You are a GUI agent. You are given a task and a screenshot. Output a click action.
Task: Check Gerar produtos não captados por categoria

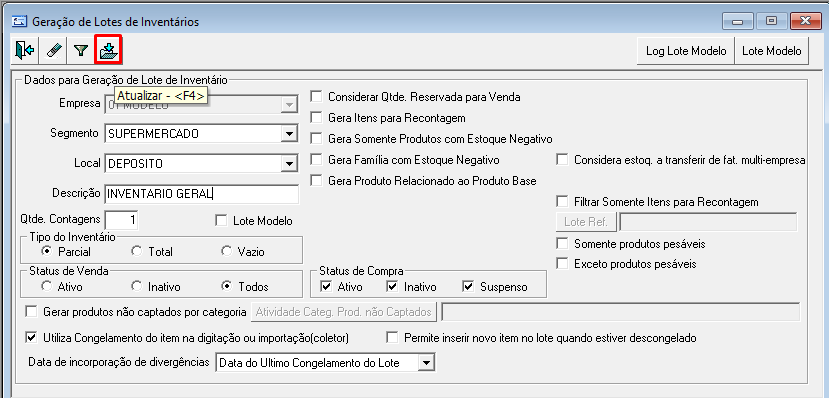click(x=31, y=312)
